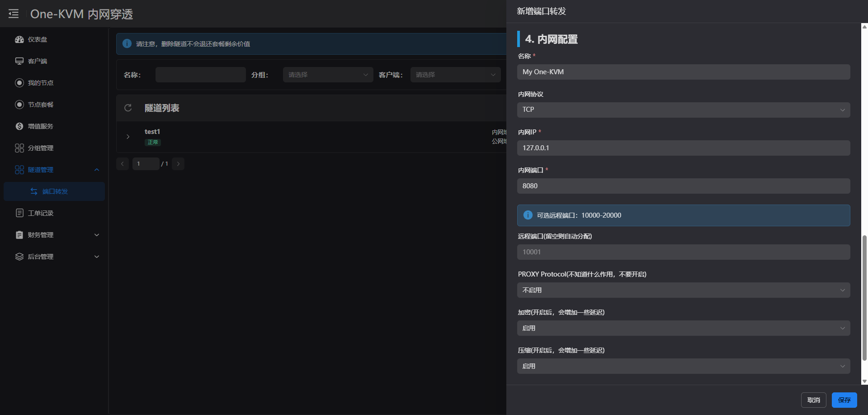The image size is (868, 415).
Task: Expand the test1 tunnel row
Action: click(128, 137)
